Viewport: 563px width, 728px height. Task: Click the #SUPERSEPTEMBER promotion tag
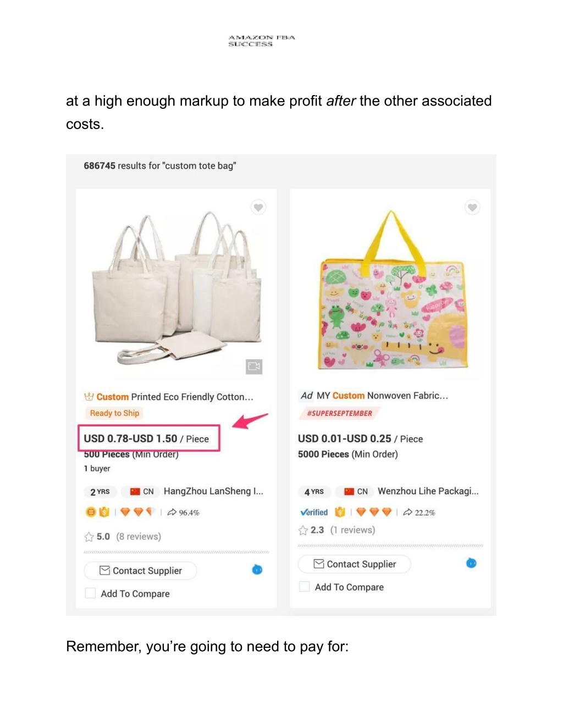click(339, 413)
